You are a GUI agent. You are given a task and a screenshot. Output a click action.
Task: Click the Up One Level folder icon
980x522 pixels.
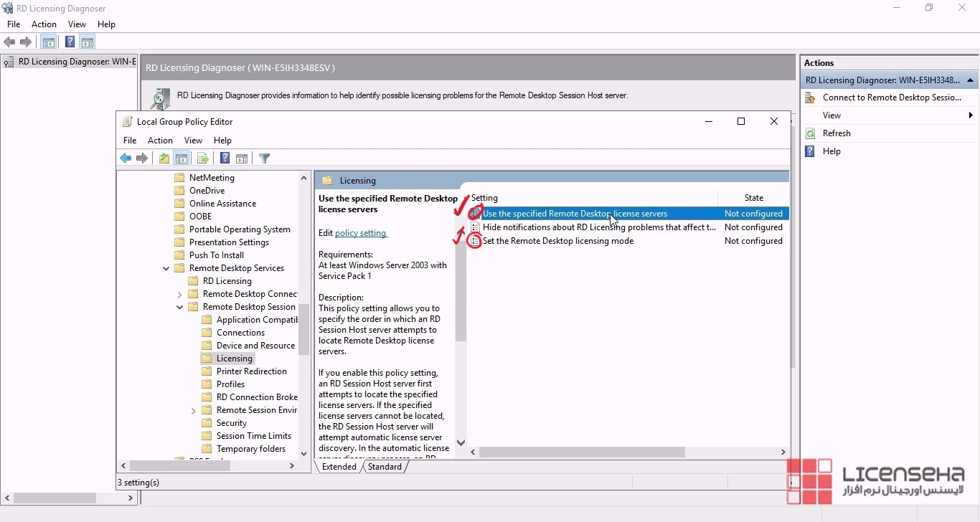[164, 158]
